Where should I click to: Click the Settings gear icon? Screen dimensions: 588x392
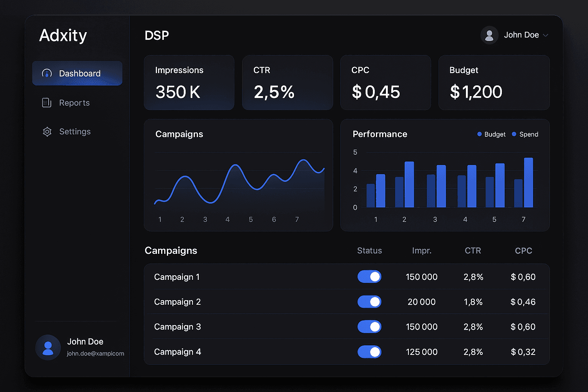point(47,132)
